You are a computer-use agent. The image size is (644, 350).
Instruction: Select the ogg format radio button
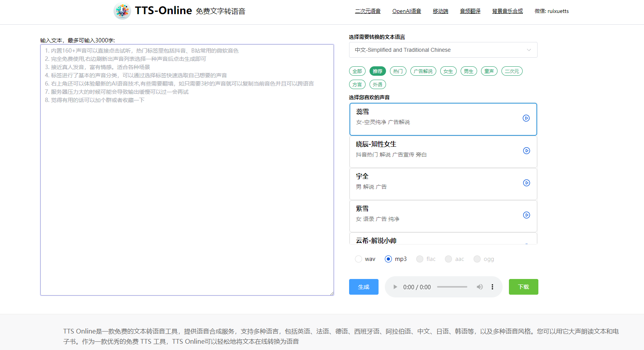[477, 259]
